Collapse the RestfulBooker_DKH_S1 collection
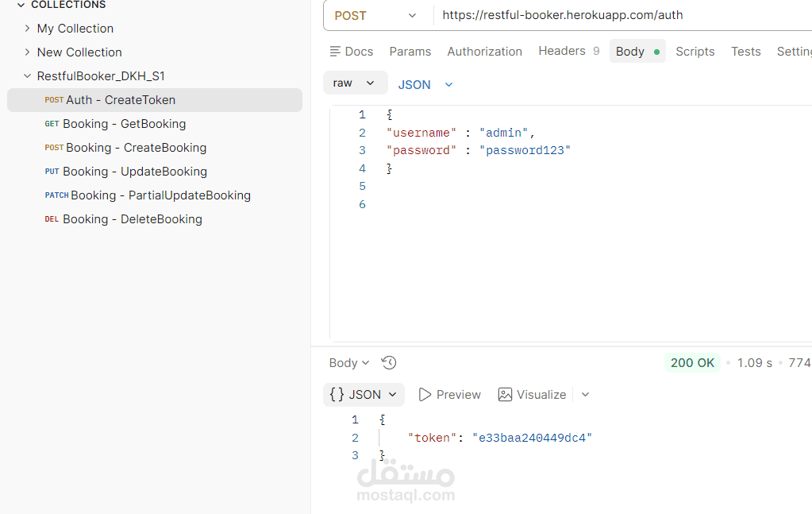This screenshot has height=514, width=812. coord(28,76)
